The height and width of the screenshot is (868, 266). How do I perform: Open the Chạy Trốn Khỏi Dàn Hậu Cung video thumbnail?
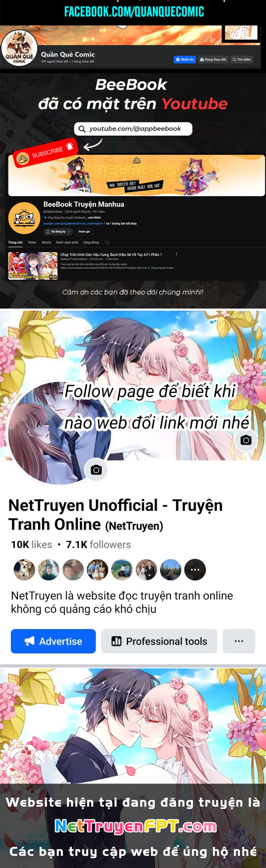point(33,266)
